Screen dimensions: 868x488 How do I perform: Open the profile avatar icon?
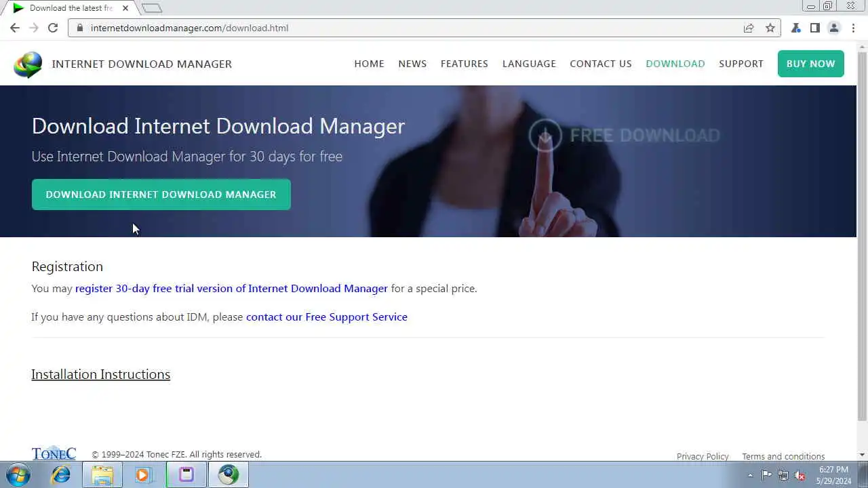[x=834, y=28]
